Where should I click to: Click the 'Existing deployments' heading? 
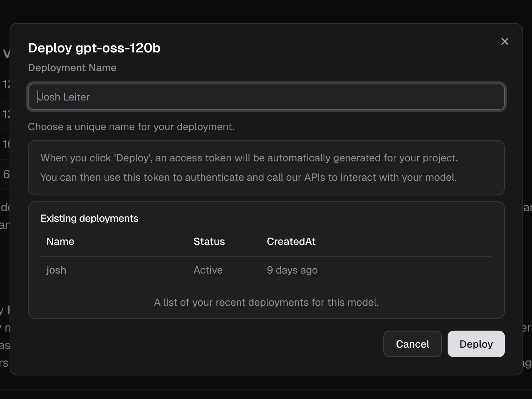coord(89,219)
